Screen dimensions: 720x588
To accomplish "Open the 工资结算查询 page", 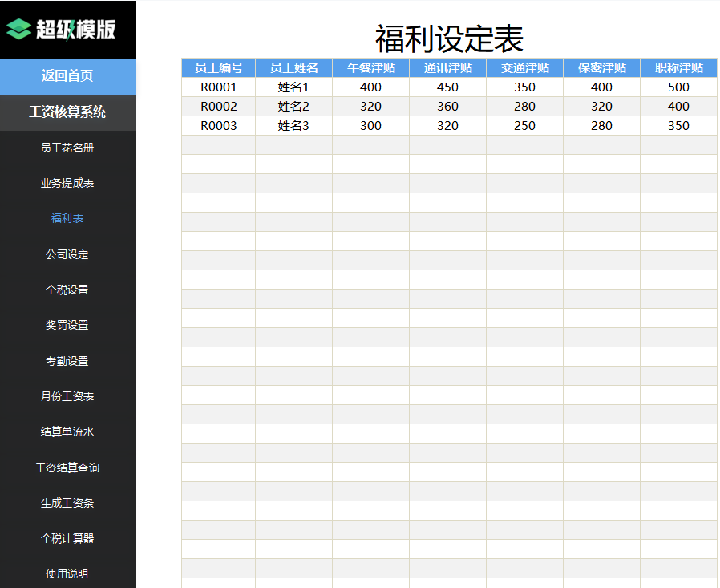I will tap(68, 467).
